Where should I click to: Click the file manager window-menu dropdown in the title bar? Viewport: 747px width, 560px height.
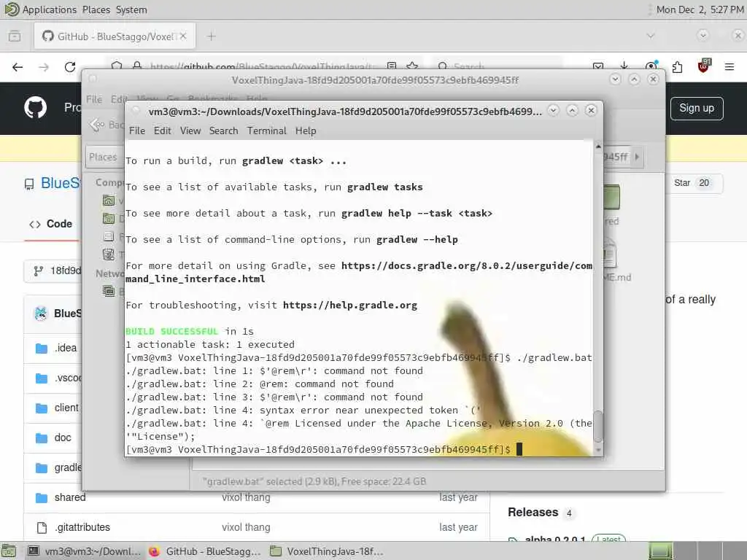[x=615, y=79]
